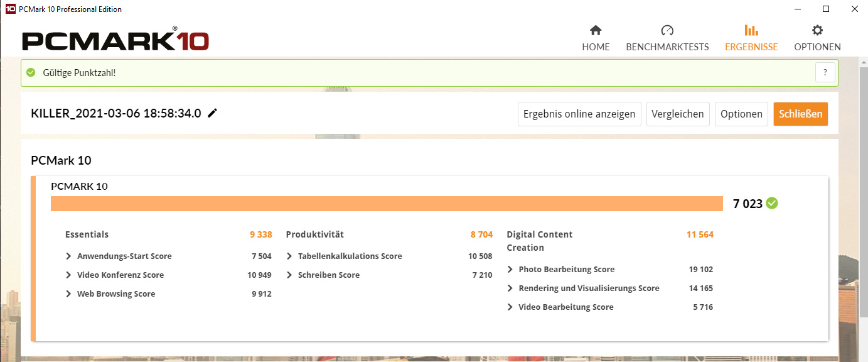Image resolution: width=868 pixels, height=362 pixels.
Task: Click the value 7 504
Action: (261, 256)
